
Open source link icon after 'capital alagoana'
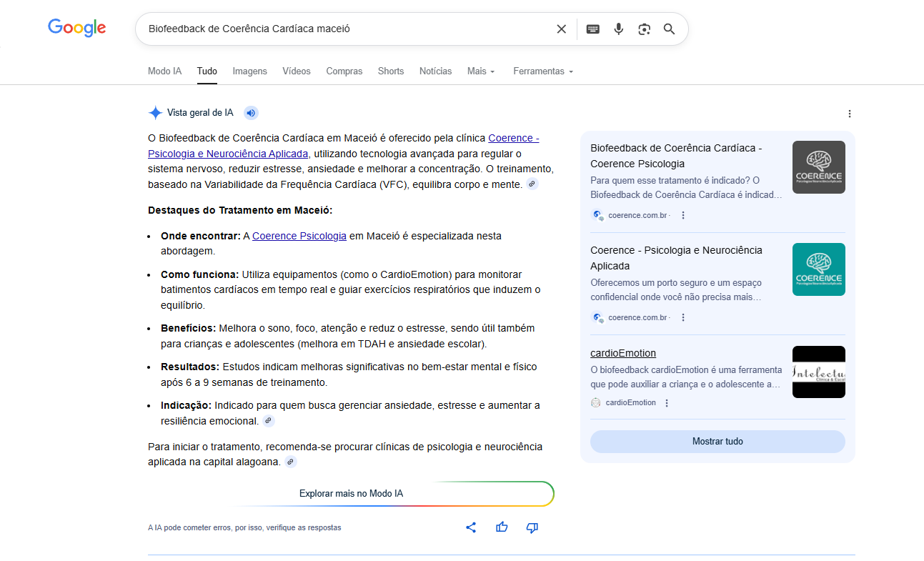point(291,462)
